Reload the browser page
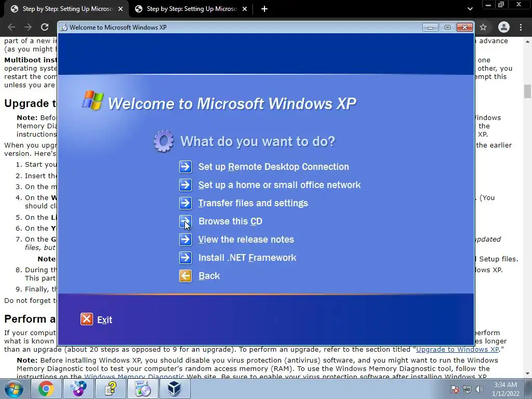The height and width of the screenshot is (399, 532). 45,27
